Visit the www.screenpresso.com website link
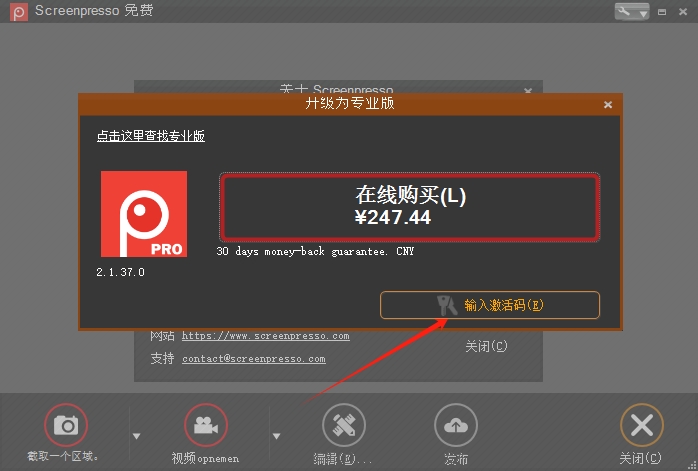698x471 pixels. [265, 336]
